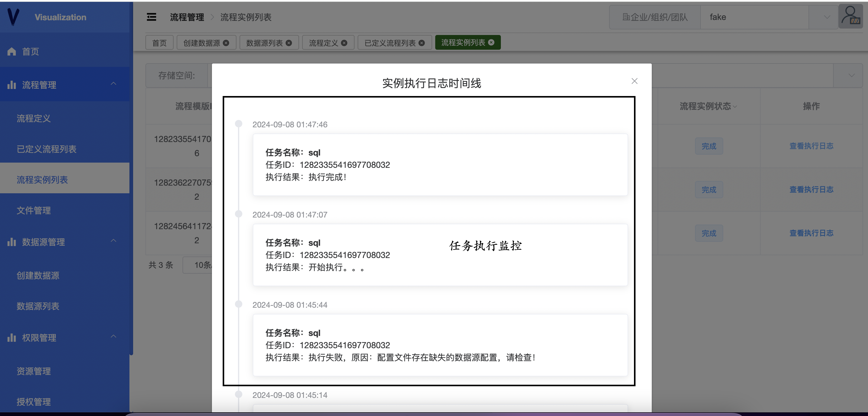Click 实例执行日志时间线 dialog title
Viewport: 868px width, 416px height.
(431, 83)
